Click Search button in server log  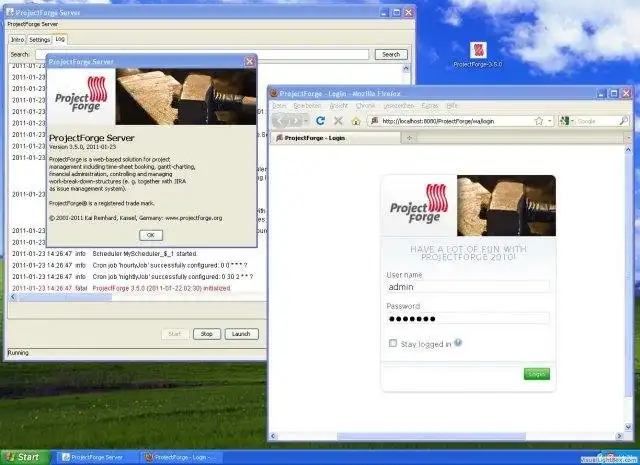(x=391, y=54)
